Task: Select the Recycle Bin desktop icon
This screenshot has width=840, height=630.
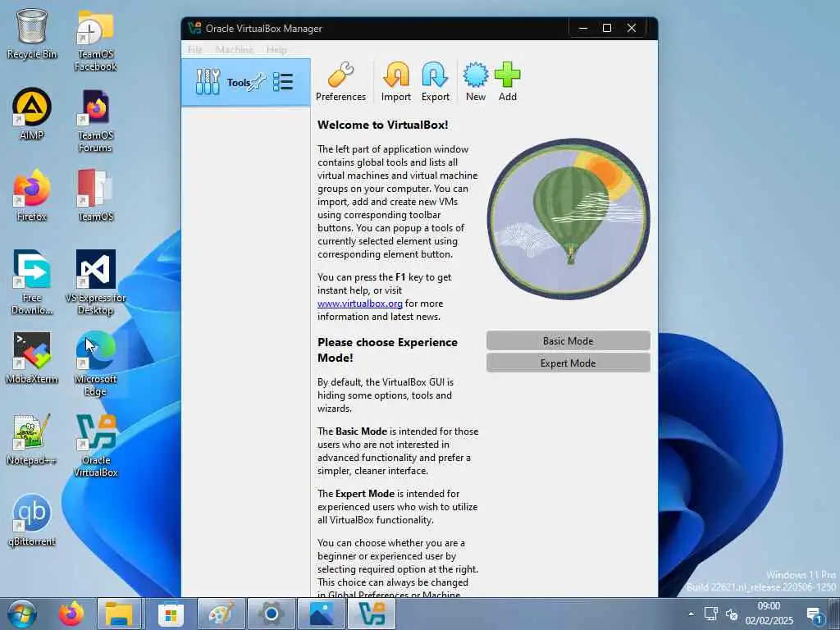Action: (x=32, y=33)
